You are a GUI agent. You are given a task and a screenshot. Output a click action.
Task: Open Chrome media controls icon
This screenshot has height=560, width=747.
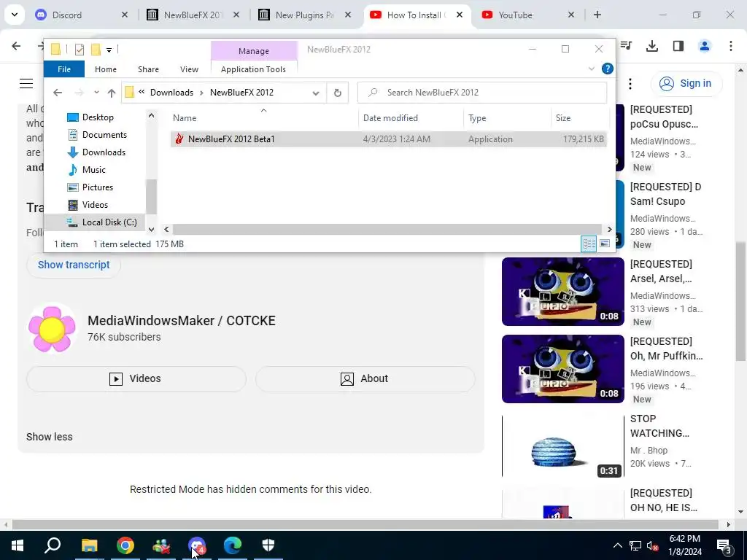click(x=626, y=46)
